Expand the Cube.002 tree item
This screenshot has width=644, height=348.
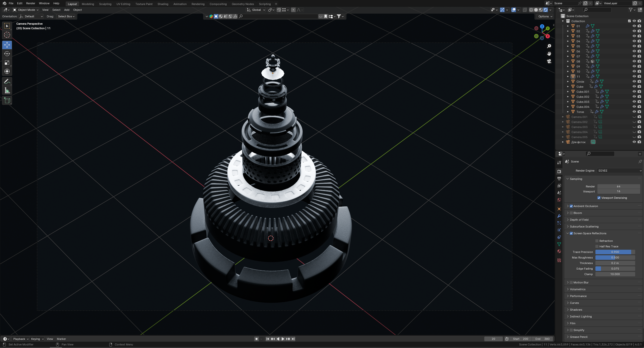tap(568, 97)
